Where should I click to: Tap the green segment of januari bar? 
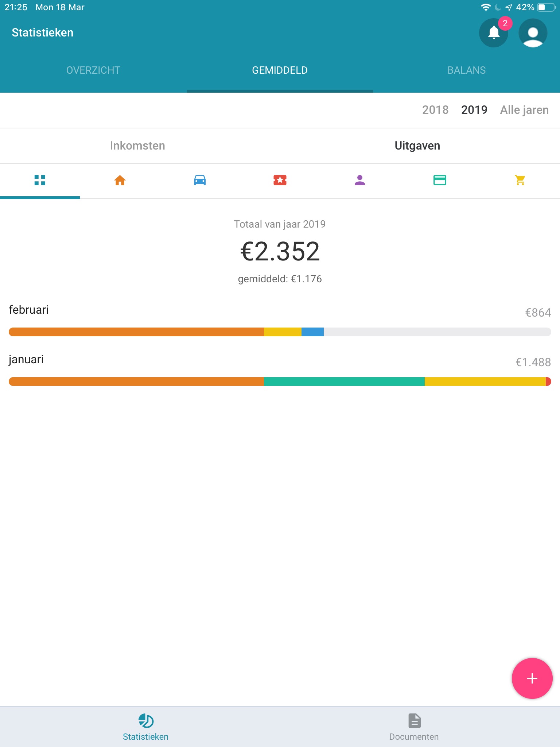coord(344,382)
